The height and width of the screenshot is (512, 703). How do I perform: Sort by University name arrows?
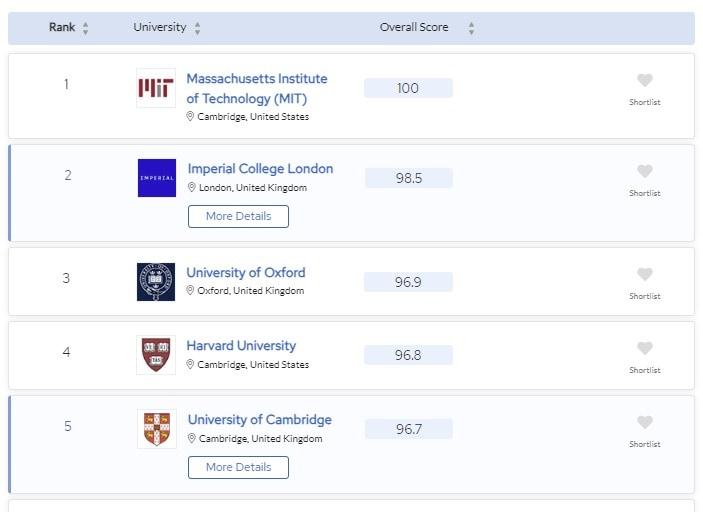coord(198,28)
